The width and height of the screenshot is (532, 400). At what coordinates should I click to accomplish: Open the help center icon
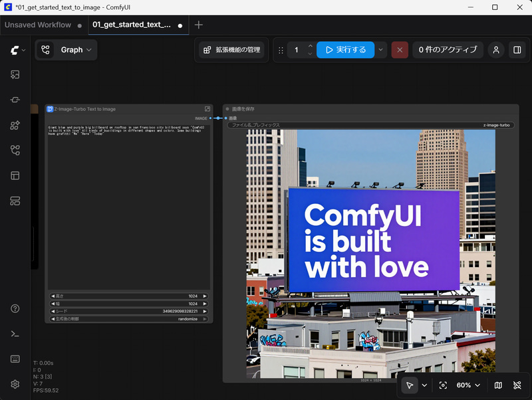[x=15, y=308]
